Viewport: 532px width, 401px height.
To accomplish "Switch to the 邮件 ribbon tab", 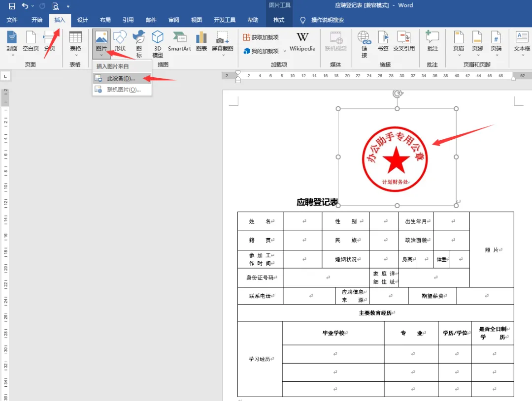I will coord(151,20).
